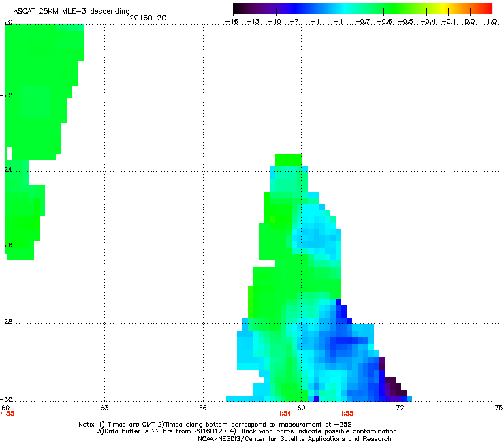Click the -30 latitude axis label
Image resolution: width=504 pixels, height=443 pixels.
(x=6, y=399)
